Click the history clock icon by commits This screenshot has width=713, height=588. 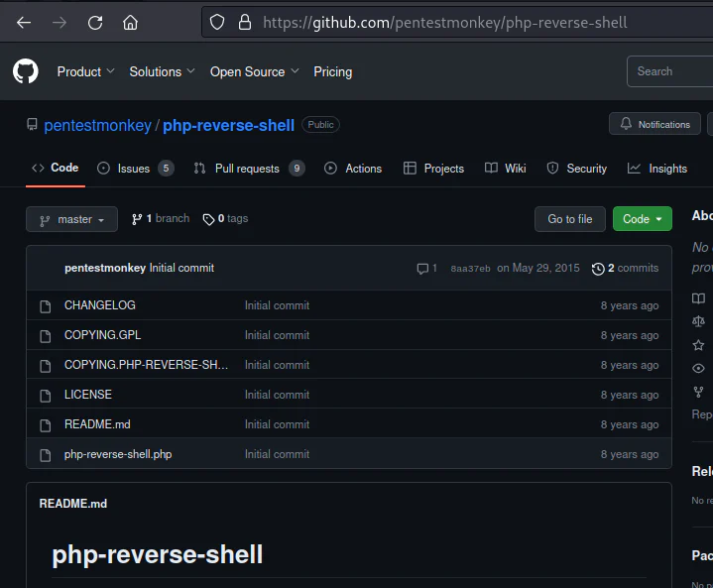[x=598, y=269]
